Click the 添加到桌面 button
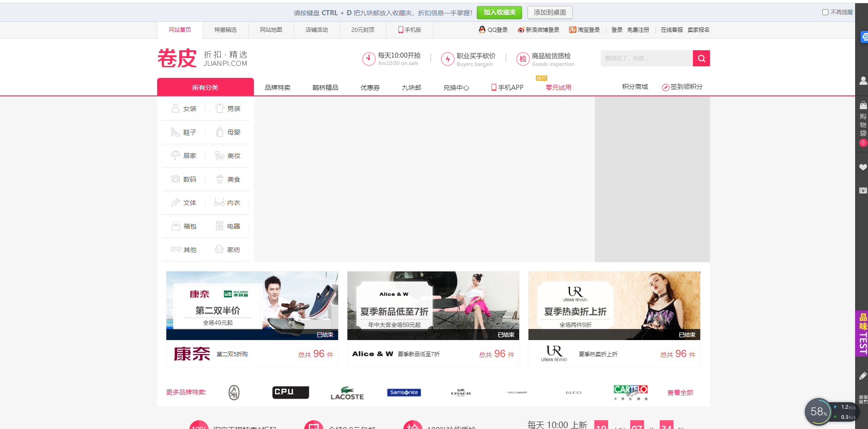This screenshot has height=429, width=868. click(550, 12)
